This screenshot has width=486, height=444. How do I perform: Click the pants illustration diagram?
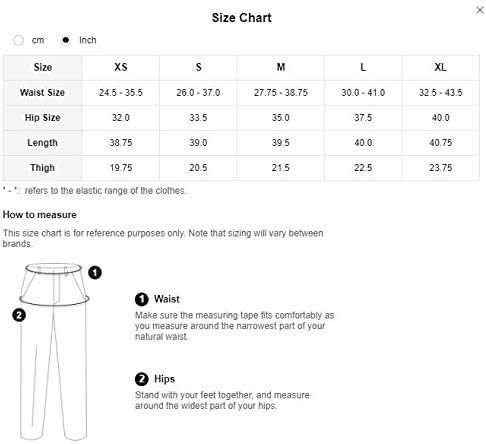coord(54,352)
